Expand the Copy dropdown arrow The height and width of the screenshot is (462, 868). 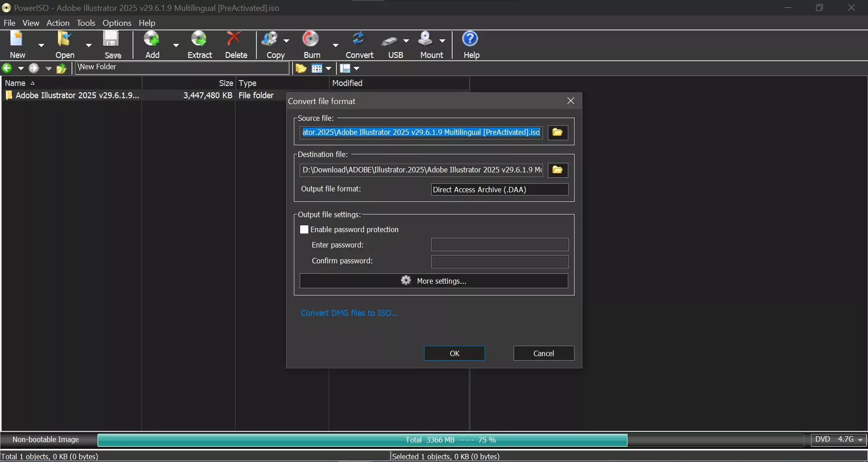[286, 40]
